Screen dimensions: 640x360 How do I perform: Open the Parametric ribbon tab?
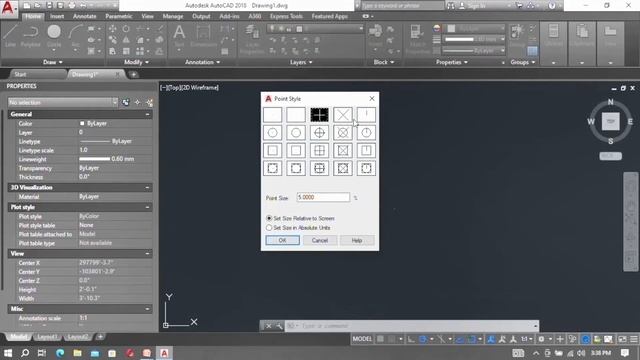(x=119, y=16)
